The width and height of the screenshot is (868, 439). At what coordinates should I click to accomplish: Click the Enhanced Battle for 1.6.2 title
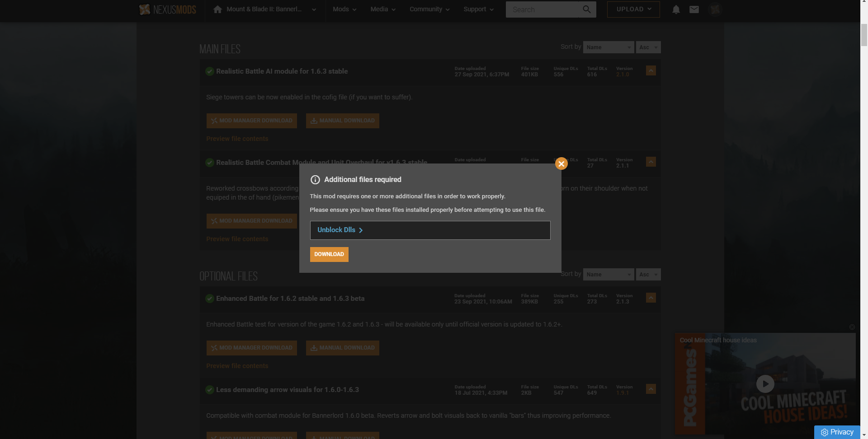290,299
